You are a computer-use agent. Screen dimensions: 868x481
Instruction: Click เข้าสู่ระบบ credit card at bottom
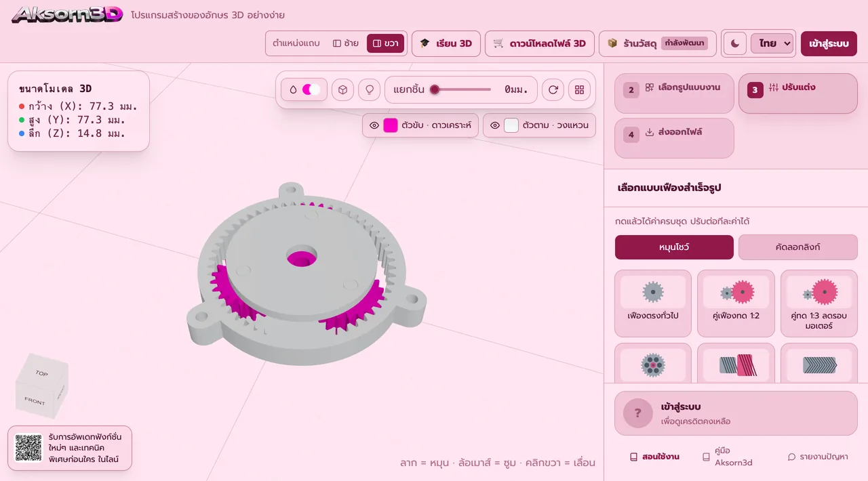tap(736, 413)
